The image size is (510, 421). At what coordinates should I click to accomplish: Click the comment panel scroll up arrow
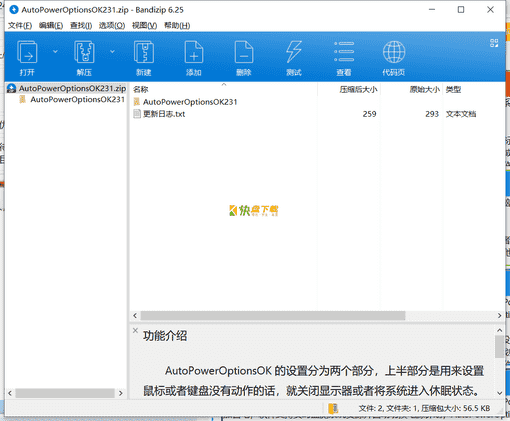tap(499, 330)
